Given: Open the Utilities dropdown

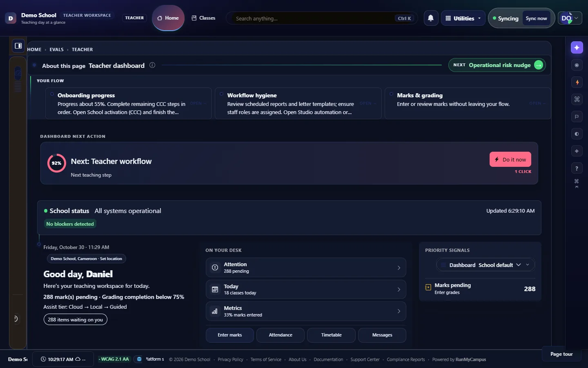Looking at the screenshot, I should click(x=463, y=18).
